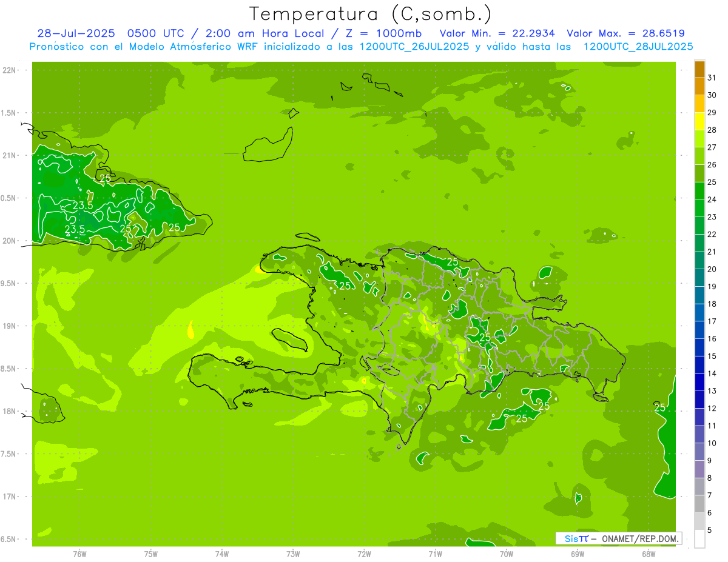
Task: Select the "Z = 1000mb" level text
Action: 385,33
